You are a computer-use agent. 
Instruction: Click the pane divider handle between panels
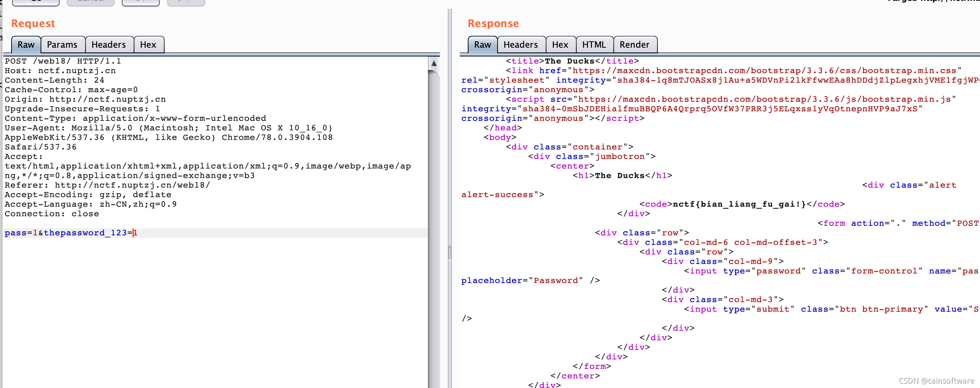pos(450,253)
